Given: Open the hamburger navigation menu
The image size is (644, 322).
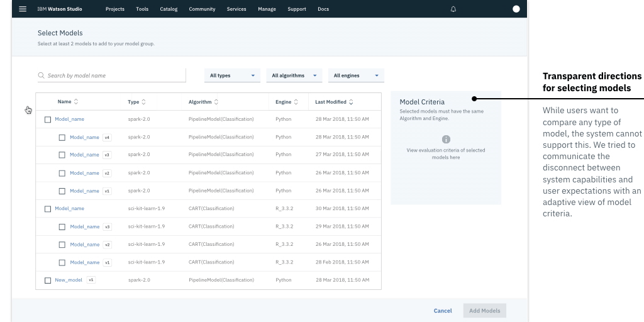Looking at the screenshot, I should pyautogui.click(x=23, y=9).
